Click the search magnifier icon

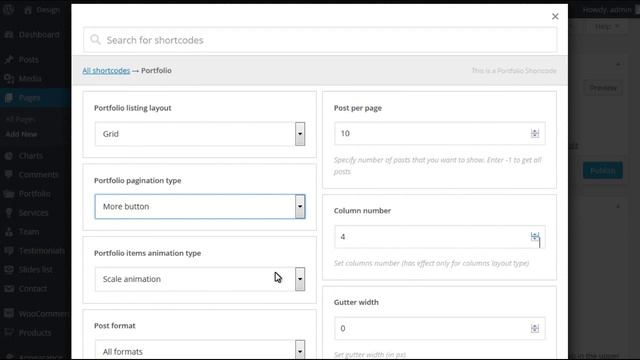95,40
